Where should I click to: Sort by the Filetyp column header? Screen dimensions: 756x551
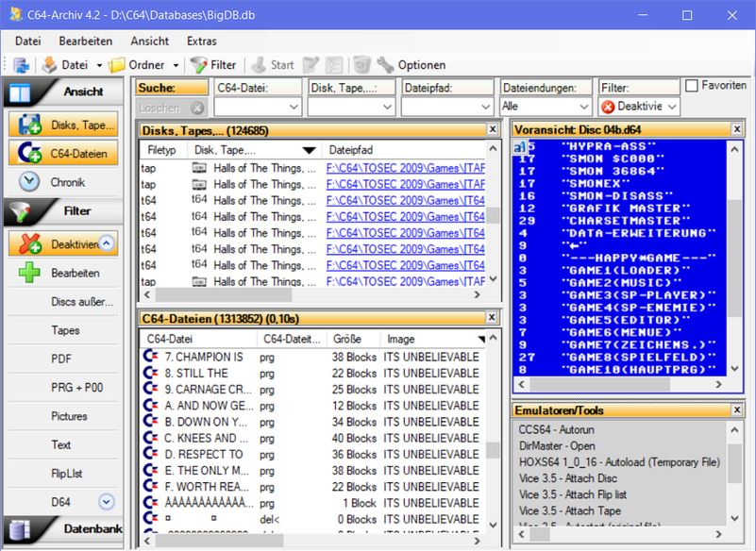(x=163, y=150)
